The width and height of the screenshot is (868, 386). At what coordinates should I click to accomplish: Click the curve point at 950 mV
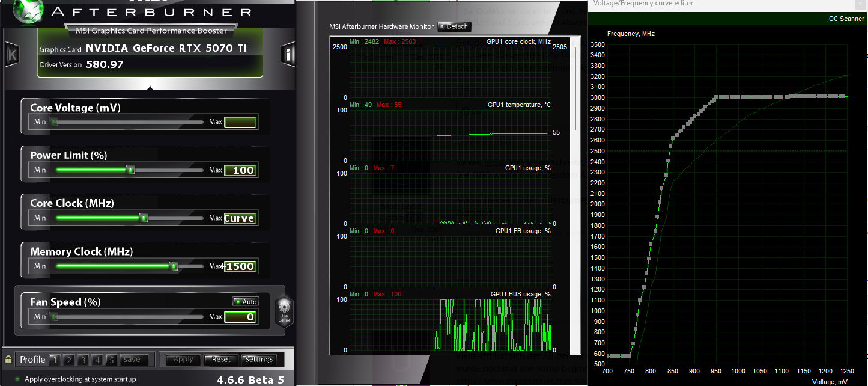(x=716, y=96)
